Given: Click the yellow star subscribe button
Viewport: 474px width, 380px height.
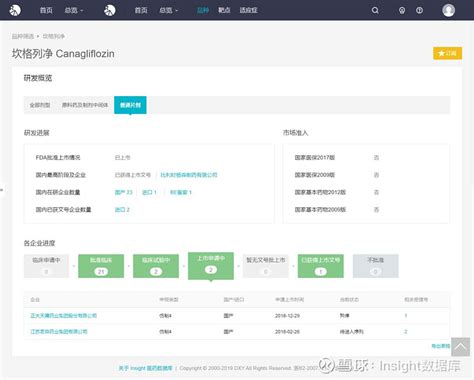Looking at the screenshot, I should tap(447, 53).
